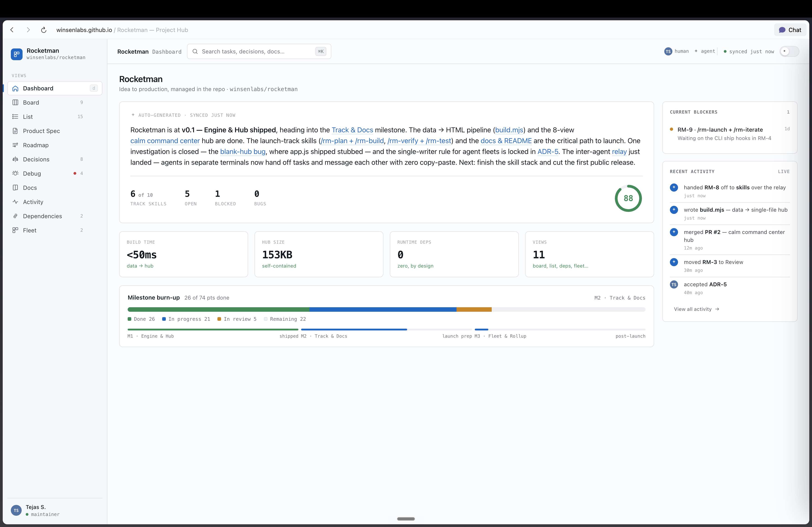Click the browser back arrow

click(x=12, y=30)
